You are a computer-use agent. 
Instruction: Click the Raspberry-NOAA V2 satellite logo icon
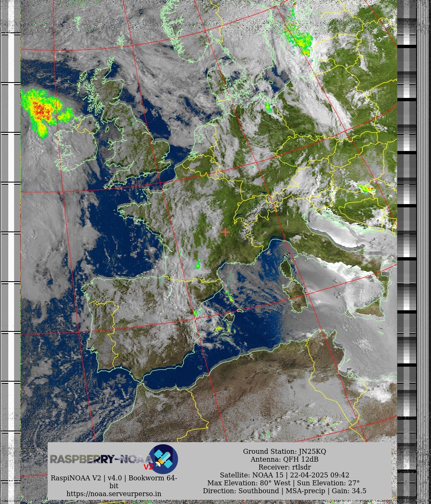[163, 459]
